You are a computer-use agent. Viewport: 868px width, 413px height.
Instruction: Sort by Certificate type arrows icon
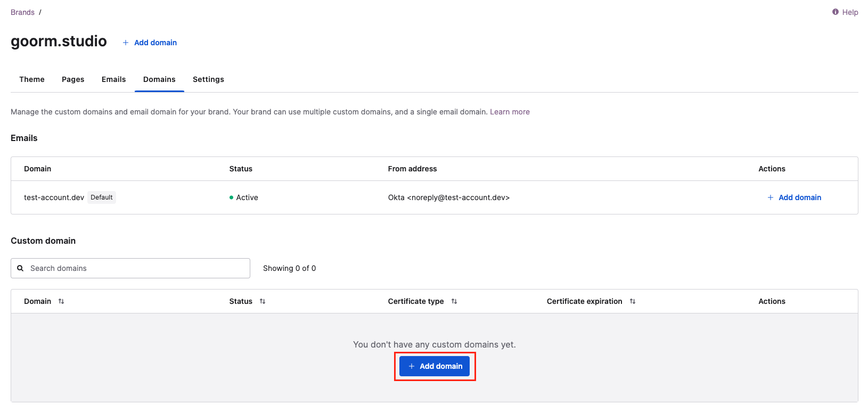coord(454,301)
